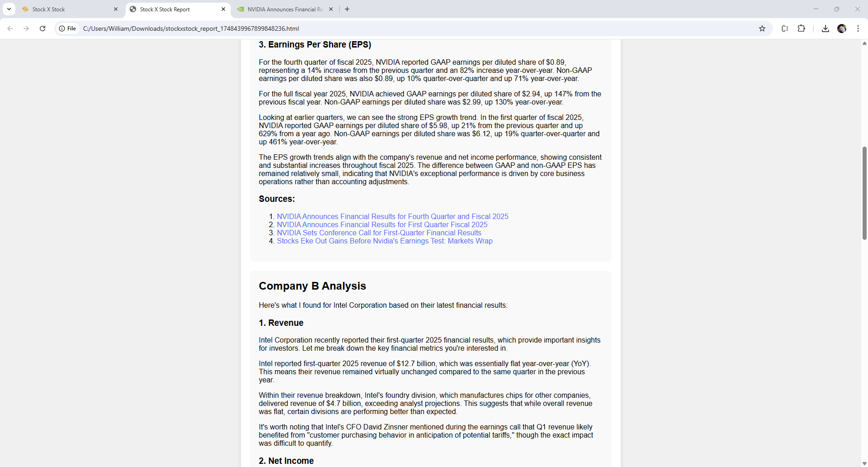Click the scrollbar up arrow
This screenshot has width=868, height=467.
click(x=864, y=43)
